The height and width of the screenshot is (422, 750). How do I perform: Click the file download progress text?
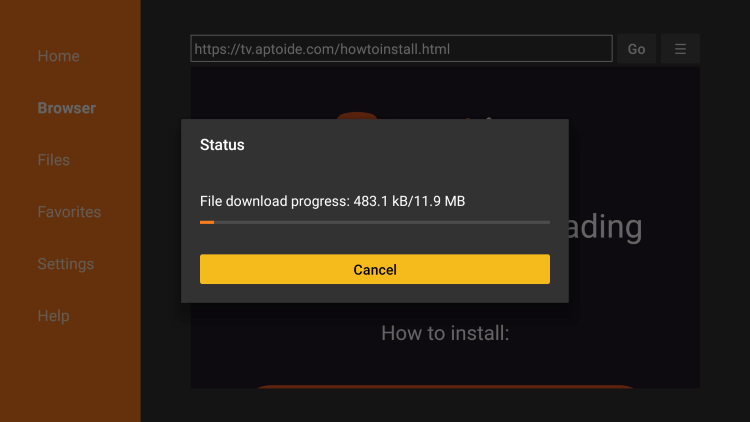tap(332, 201)
